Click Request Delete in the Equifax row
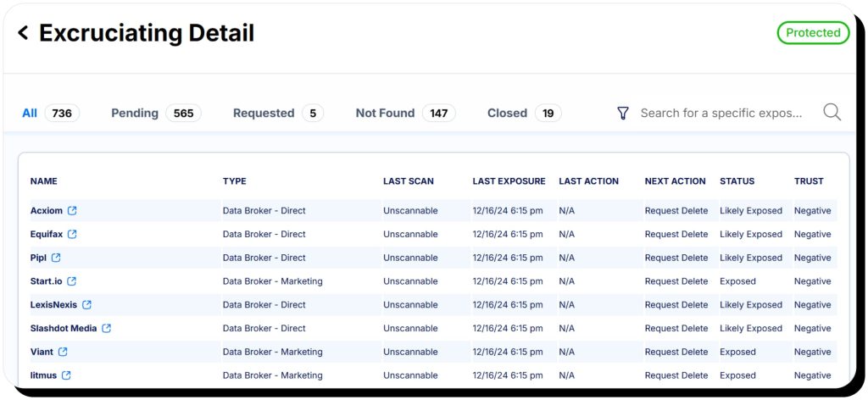Screen dimensions: 868x400 [676, 234]
